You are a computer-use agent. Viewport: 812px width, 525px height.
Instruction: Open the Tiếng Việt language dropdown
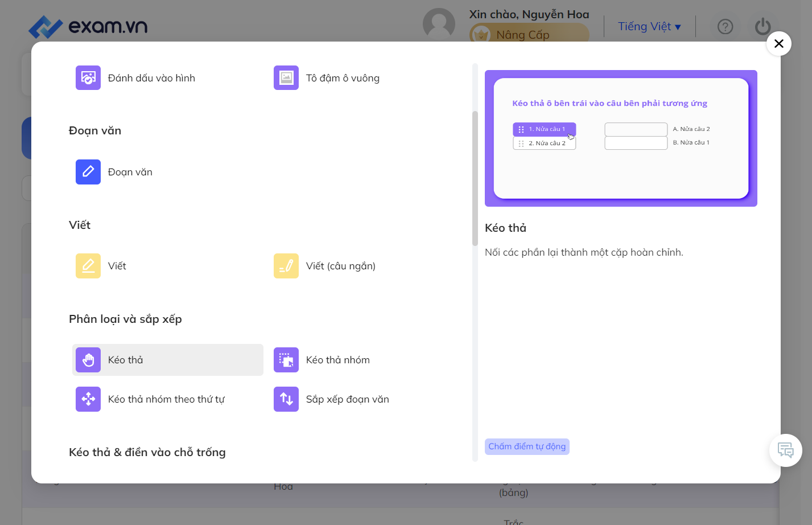pyautogui.click(x=649, y=27)
